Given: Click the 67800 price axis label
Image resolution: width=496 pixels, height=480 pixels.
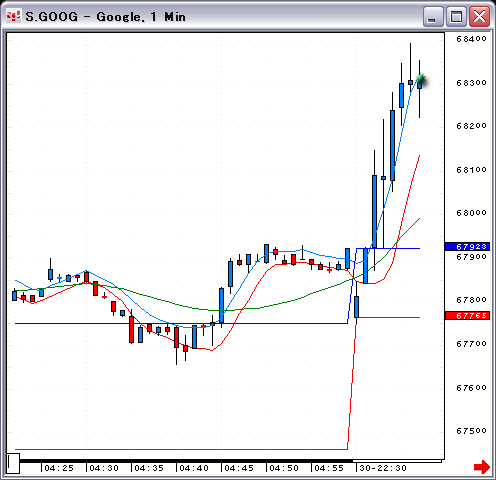Looking at the screenshot, I should point(471,300).
